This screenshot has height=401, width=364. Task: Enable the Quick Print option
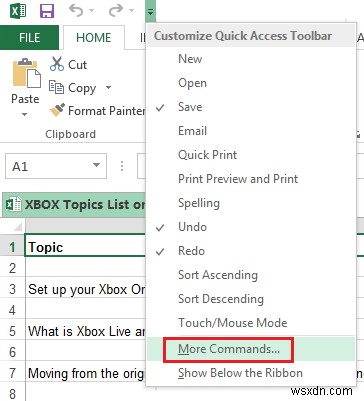(x=251, y=155)
